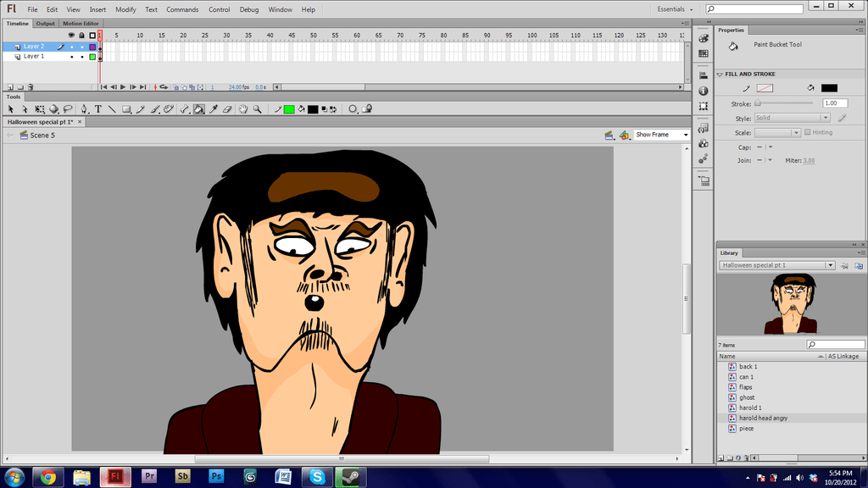Switch to the Motion Editor tab
The width and height of the screenshot is (868, 488).
(80, 24)
